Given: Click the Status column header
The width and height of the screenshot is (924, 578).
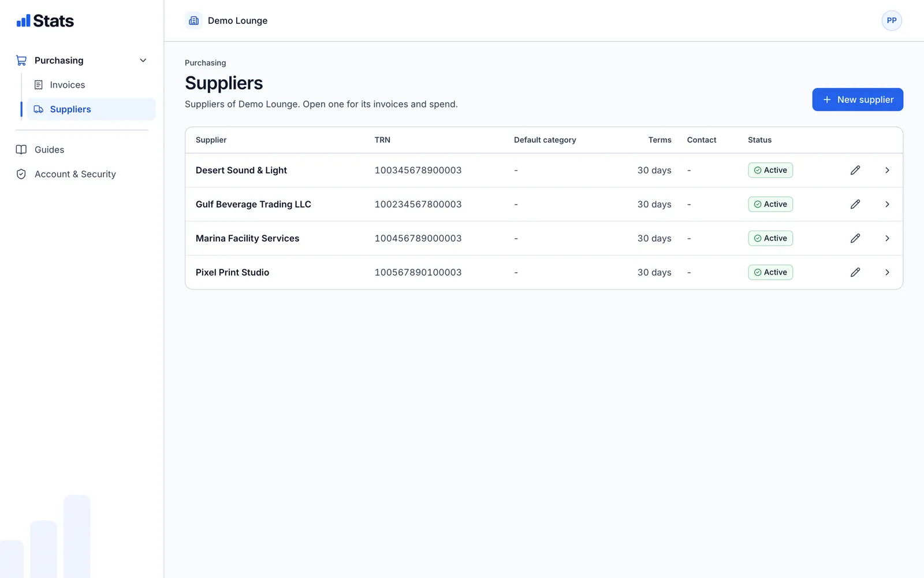Looking at the screenshot, I should click(x=759, y=140).
